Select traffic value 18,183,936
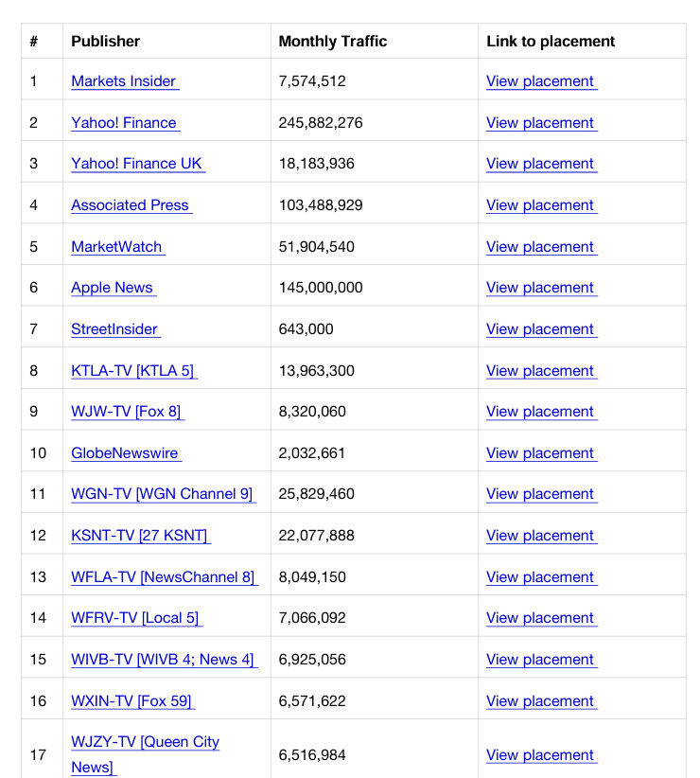The width and height of the screenshot is (700, 778). coord(316,163)
